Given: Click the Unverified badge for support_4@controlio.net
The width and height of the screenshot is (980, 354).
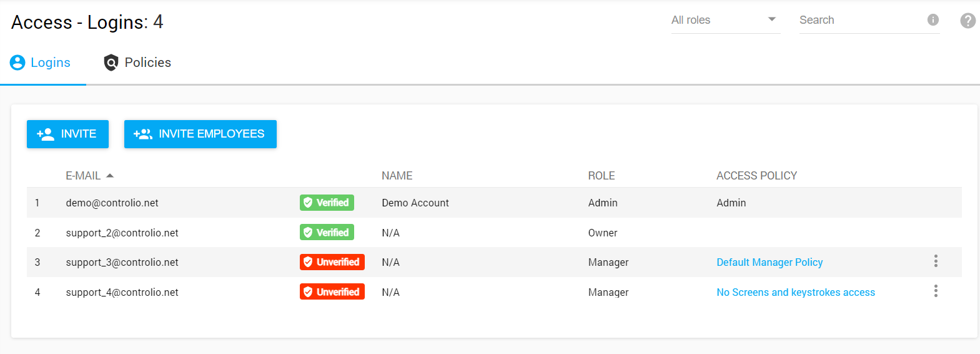Looking at the screenshot, I should pos(332,292).
